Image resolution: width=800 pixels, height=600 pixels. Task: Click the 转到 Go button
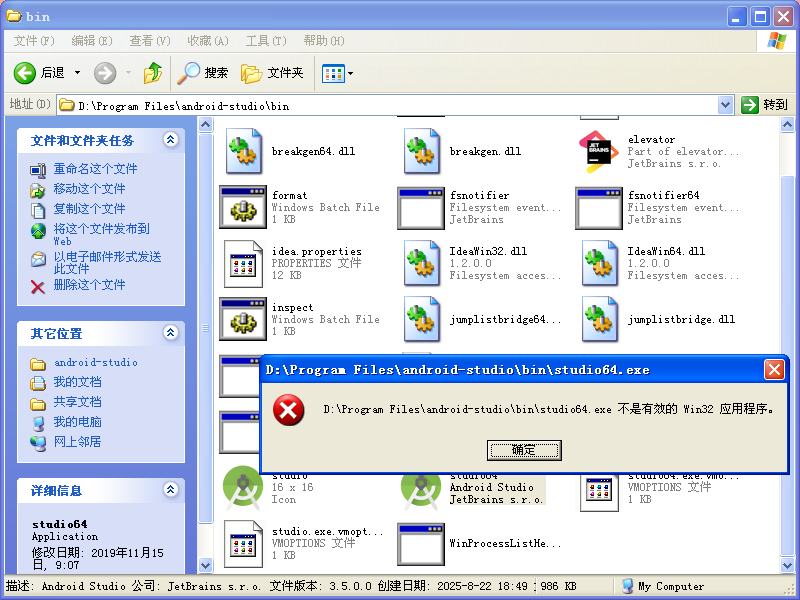point(765,105)
